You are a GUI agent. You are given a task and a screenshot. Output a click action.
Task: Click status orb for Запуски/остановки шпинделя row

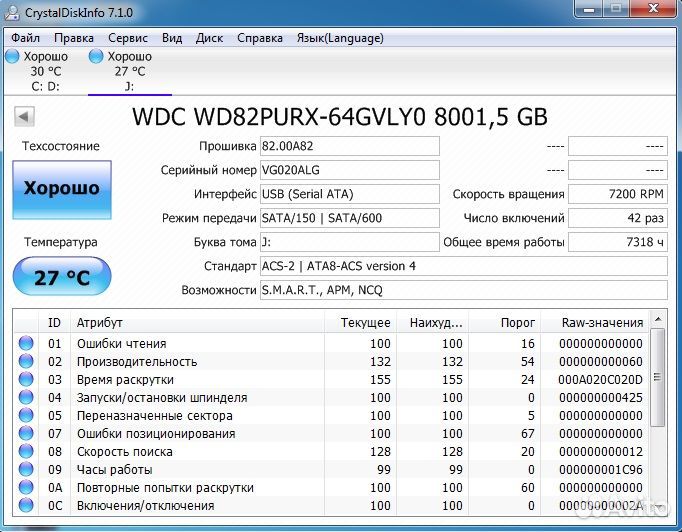point(26,397)
